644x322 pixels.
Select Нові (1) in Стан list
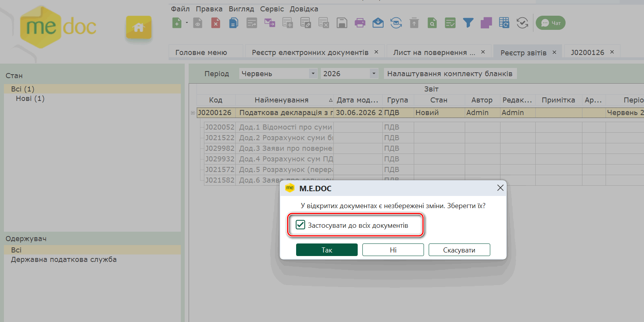30,99
